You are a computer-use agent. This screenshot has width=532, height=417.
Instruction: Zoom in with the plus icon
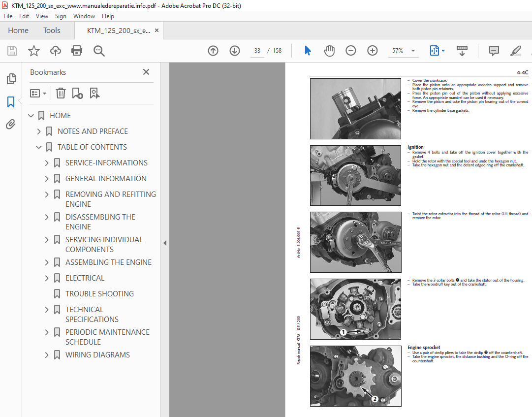pyautogui.click(x=372, y=50)
